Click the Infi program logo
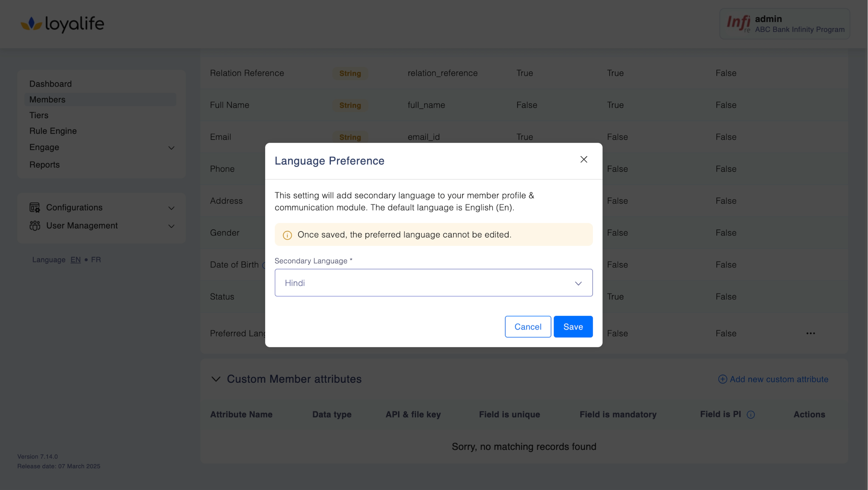The height and width of the screenshot is (490, 868). [x=738, y=23]
